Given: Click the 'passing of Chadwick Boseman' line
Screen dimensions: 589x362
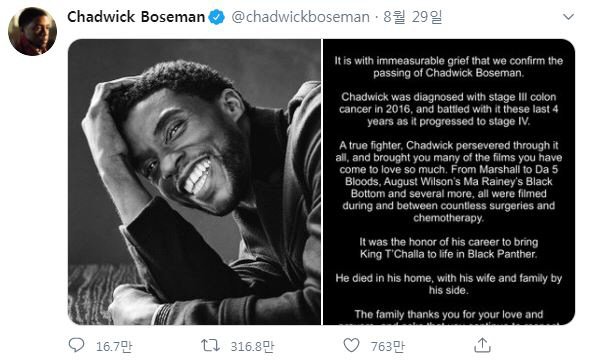Looking at the screenshot, I should pyautogui.click(x=448, y=73).
